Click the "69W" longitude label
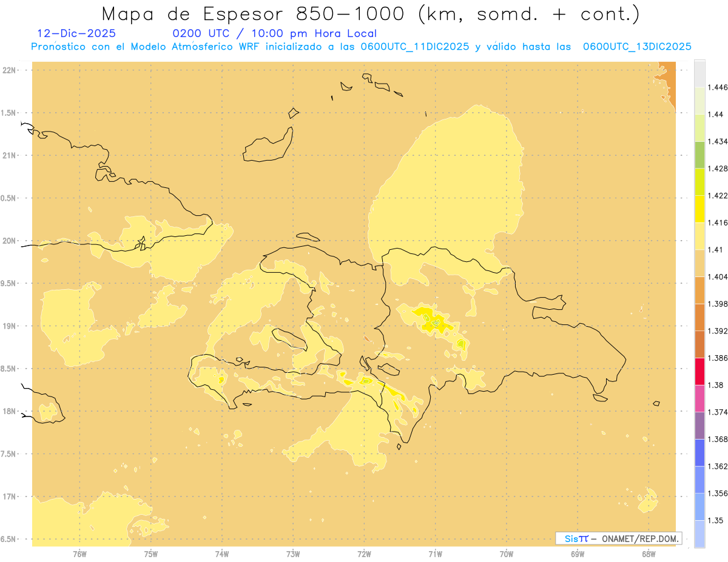 (x=578, y=554)
